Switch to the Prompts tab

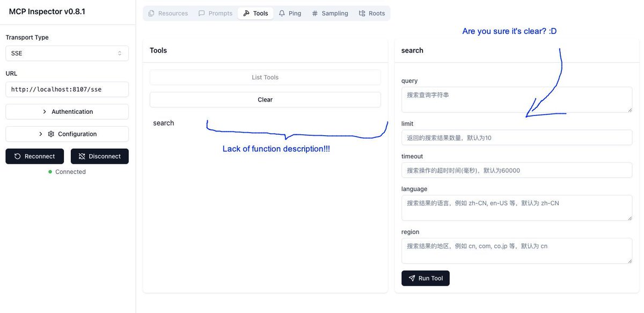pos(215,13)
